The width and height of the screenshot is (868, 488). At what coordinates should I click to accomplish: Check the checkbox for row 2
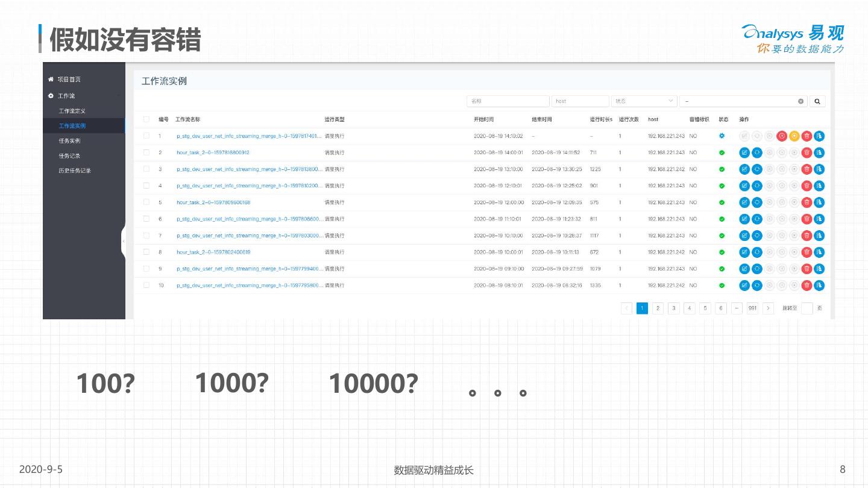pos(146,153)
